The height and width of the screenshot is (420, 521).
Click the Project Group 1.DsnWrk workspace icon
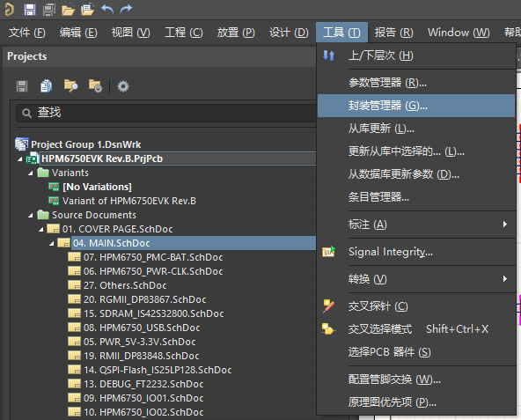coord(22,144)
